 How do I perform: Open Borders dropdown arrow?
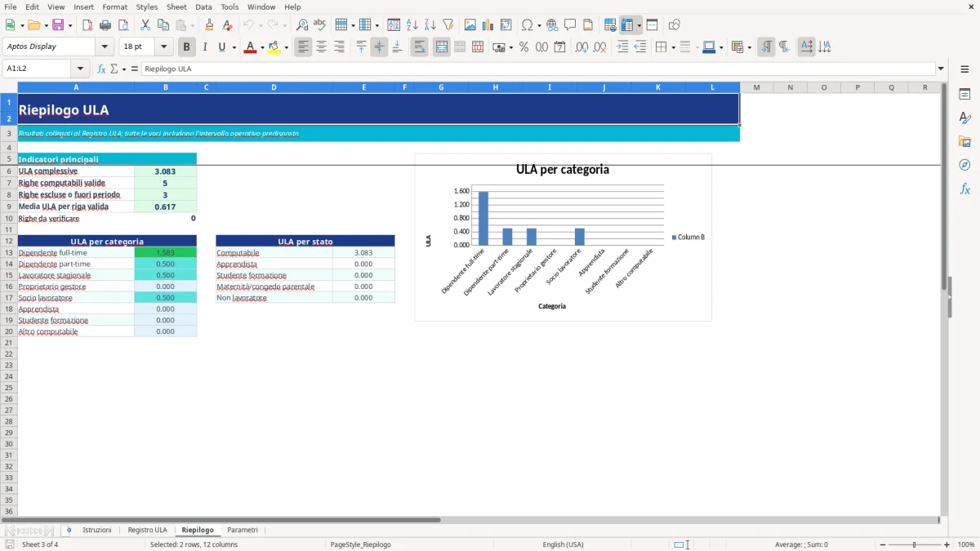[x=673, y=47]
